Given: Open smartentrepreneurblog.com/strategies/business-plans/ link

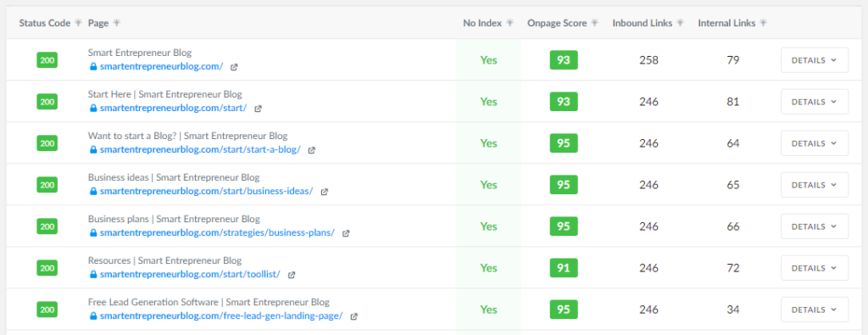Looking at the screenshot, I should tap(217, 232).
